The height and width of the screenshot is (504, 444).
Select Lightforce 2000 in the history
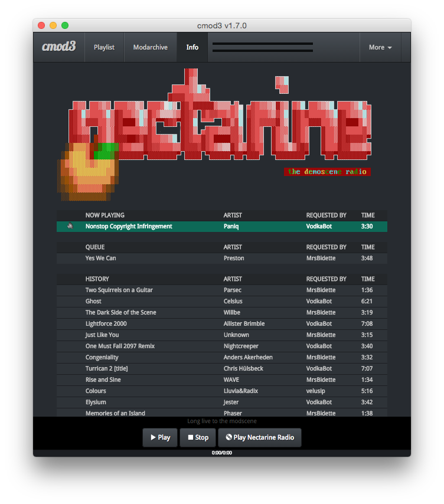point(106,323)
